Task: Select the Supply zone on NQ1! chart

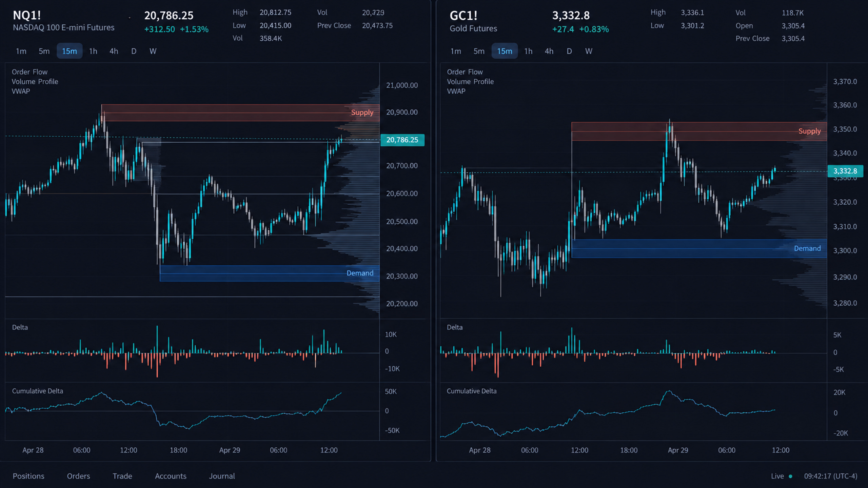Action: pyautogui.click(x=240, y=113)
